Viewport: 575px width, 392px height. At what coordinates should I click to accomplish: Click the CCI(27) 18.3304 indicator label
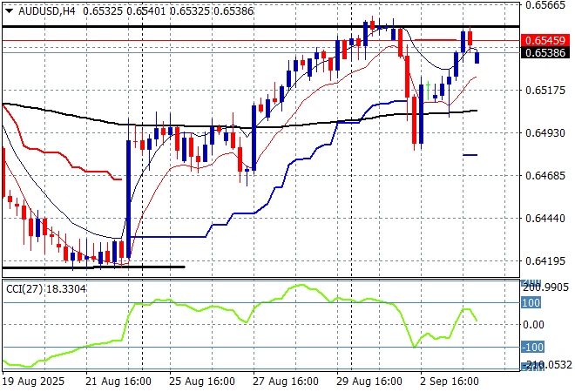(46, 289)
